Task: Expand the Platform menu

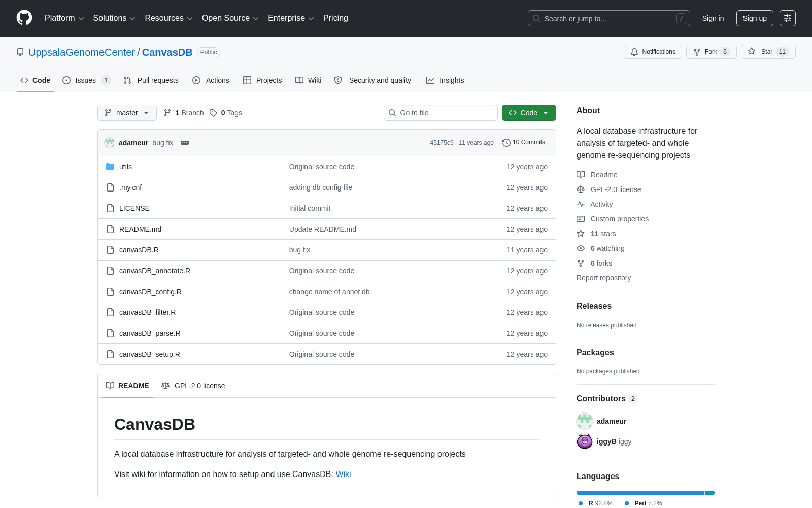Action: [64, 18]
